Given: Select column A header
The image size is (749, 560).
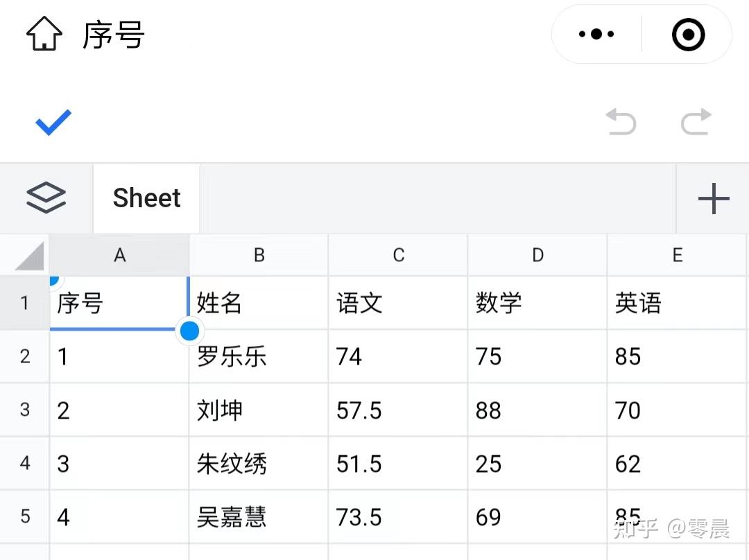Looking at the screenshot, I should (x=119, y=255).
